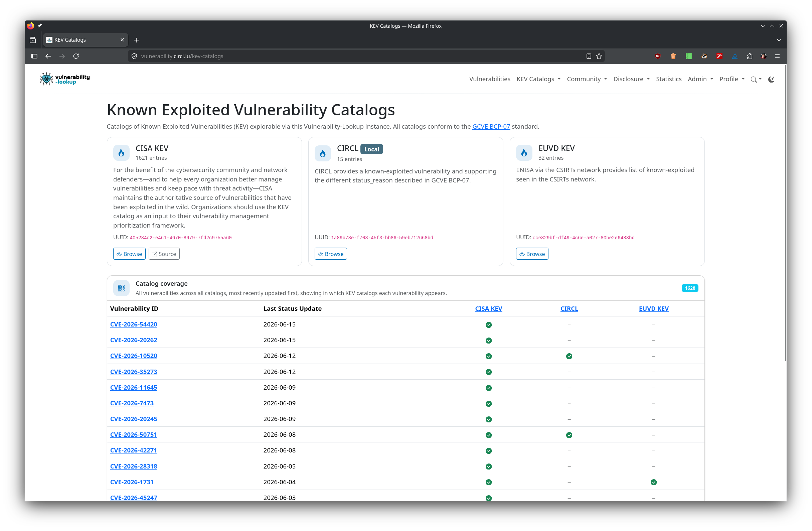Open CVE-2026-35273 entry
Image resolution: width=812 pixels, height=531 pixels.
coord(133,372)
